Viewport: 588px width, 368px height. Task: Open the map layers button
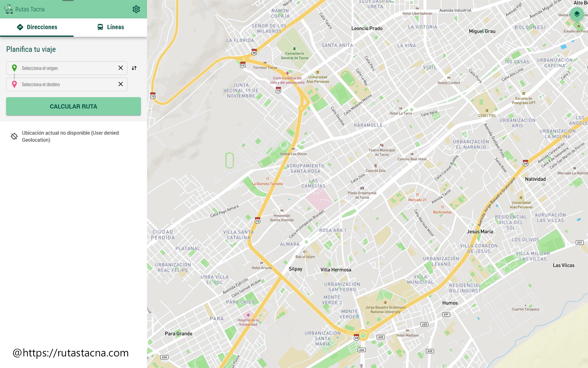[x=577, y=14]
